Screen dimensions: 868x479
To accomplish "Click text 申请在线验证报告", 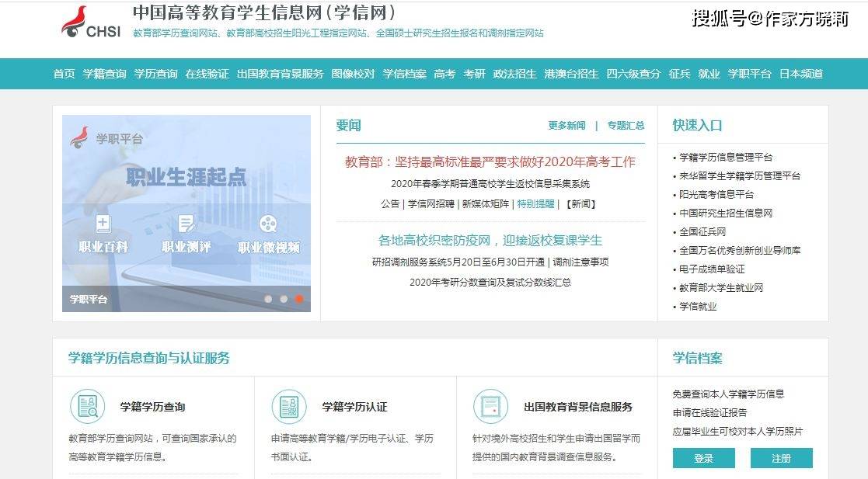I will (709, 413).
